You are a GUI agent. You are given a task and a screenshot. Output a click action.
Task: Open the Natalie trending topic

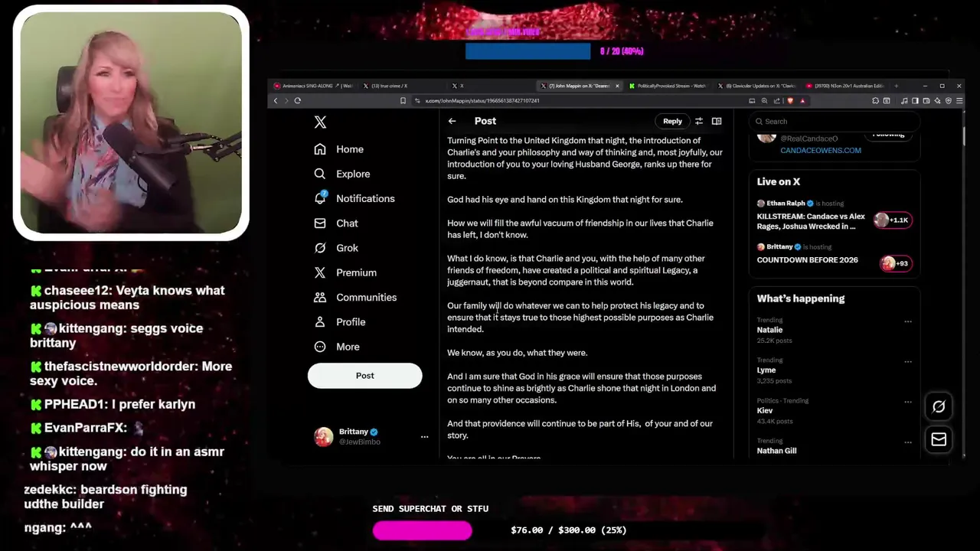tap(769, 330)
